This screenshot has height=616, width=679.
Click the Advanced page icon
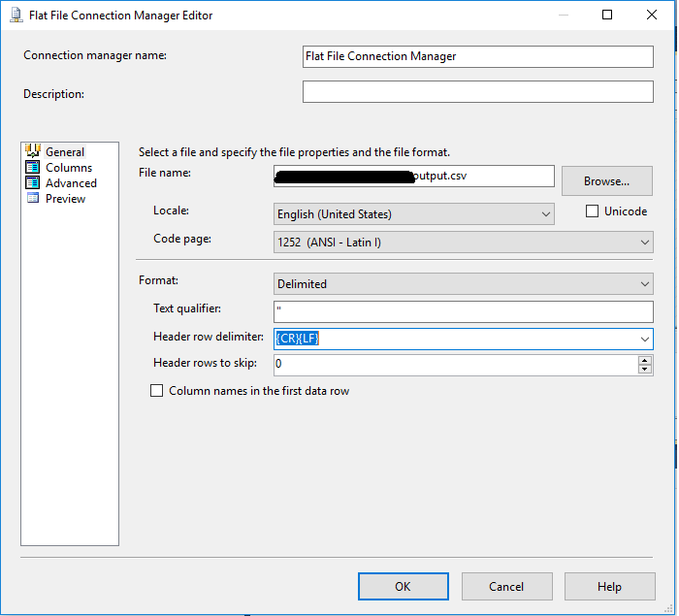32,182
